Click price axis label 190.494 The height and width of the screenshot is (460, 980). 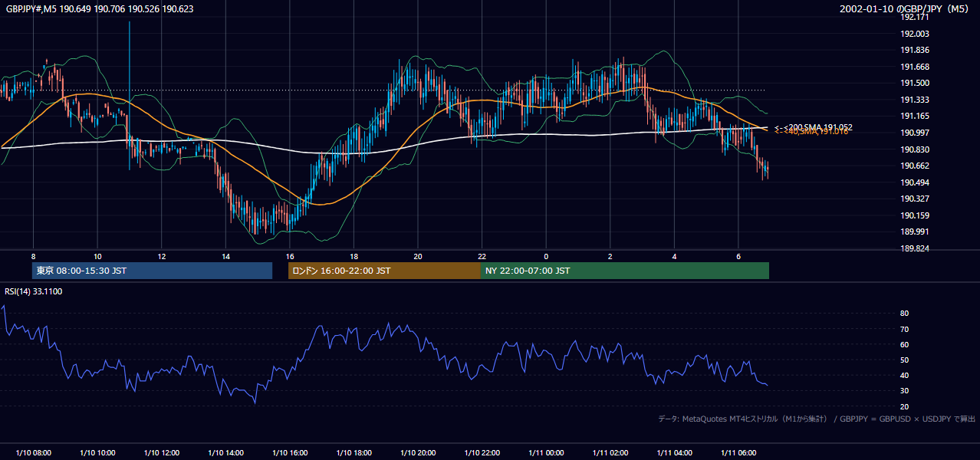point(915,182)
